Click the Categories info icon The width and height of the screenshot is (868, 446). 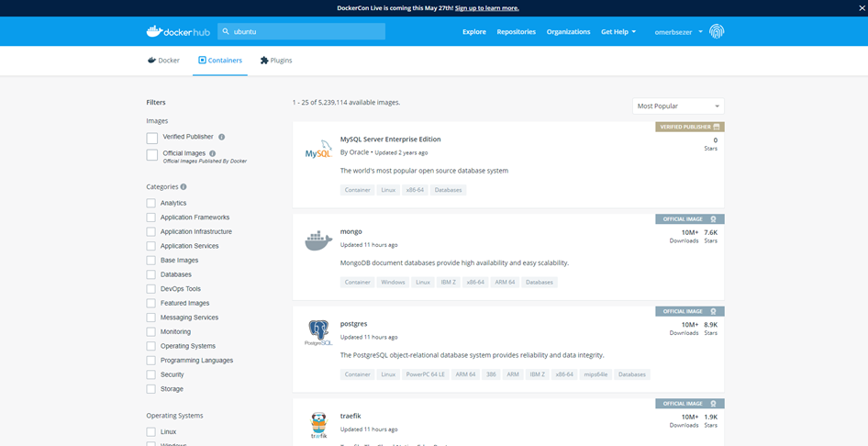184,187
